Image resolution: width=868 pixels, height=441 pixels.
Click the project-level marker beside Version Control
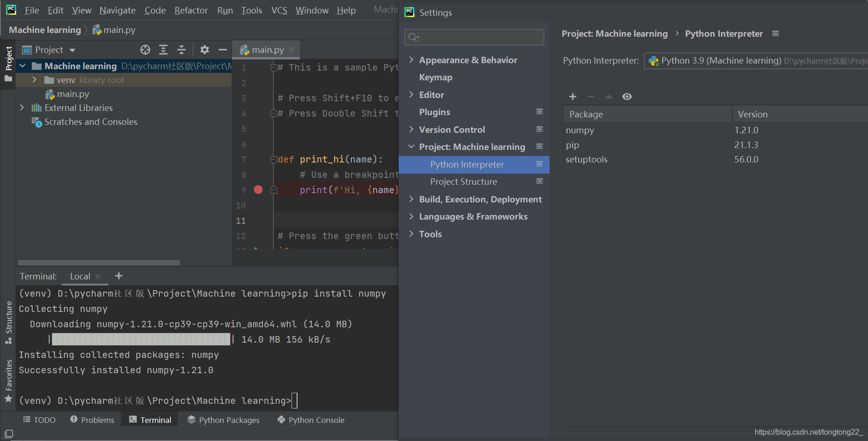click(x=539, y=129)
